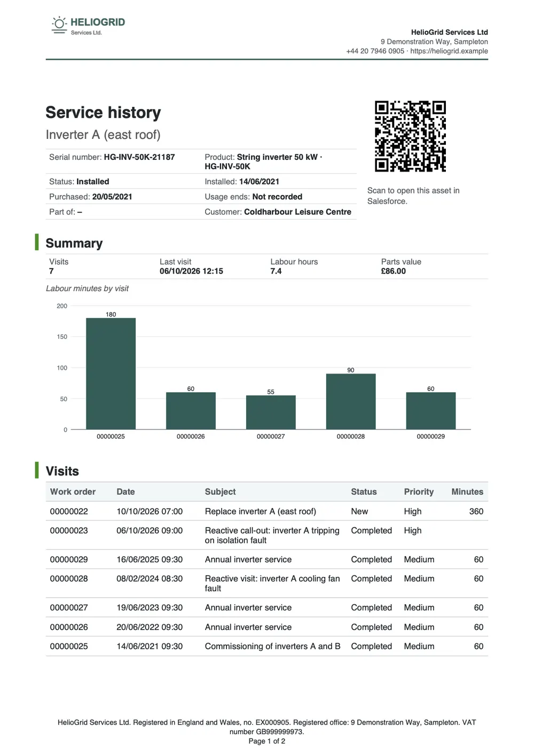
Task: Click the product "String inverter 50 kW"
Action: pos(277,157)
